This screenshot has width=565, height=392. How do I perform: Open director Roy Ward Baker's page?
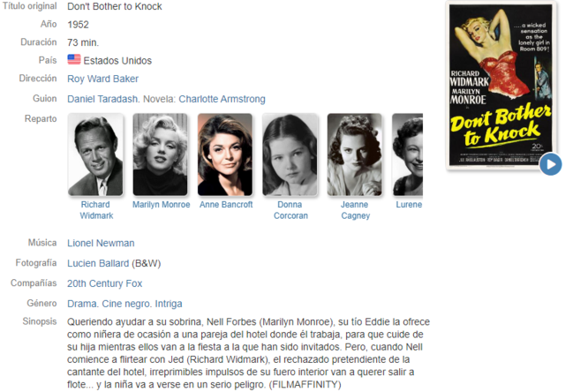click(x=102, y=79)
